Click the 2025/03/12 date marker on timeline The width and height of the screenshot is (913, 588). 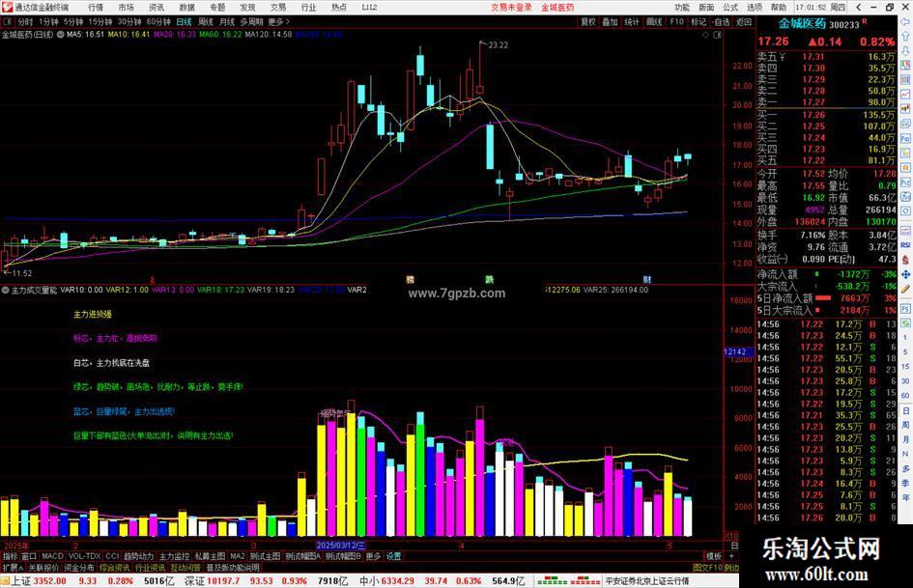tap(341, 546)
